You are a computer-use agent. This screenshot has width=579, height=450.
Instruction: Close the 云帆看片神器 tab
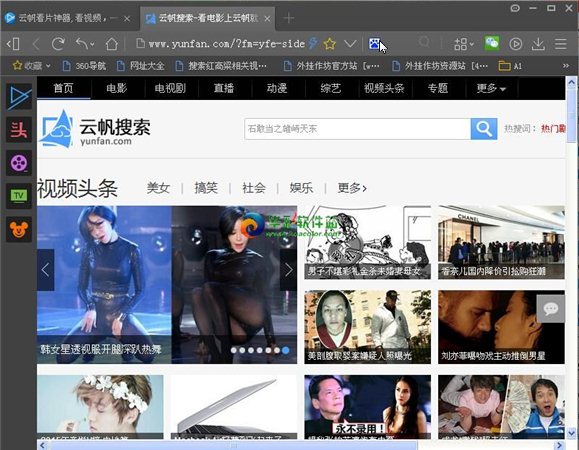tap(127, 18)
